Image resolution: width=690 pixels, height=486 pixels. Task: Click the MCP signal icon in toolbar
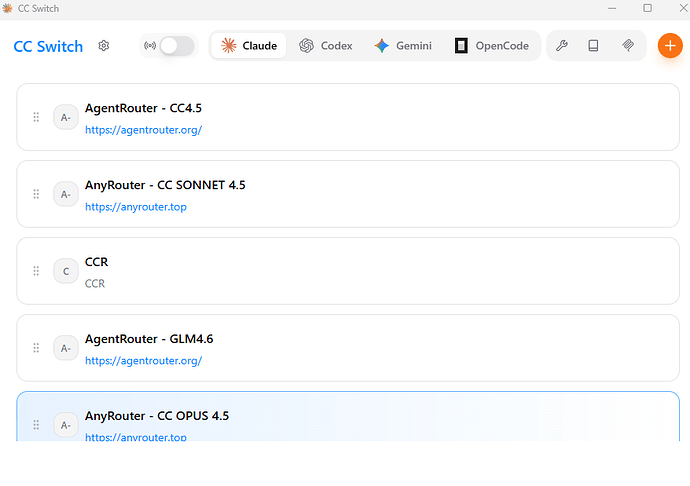[x=628, y=46]
